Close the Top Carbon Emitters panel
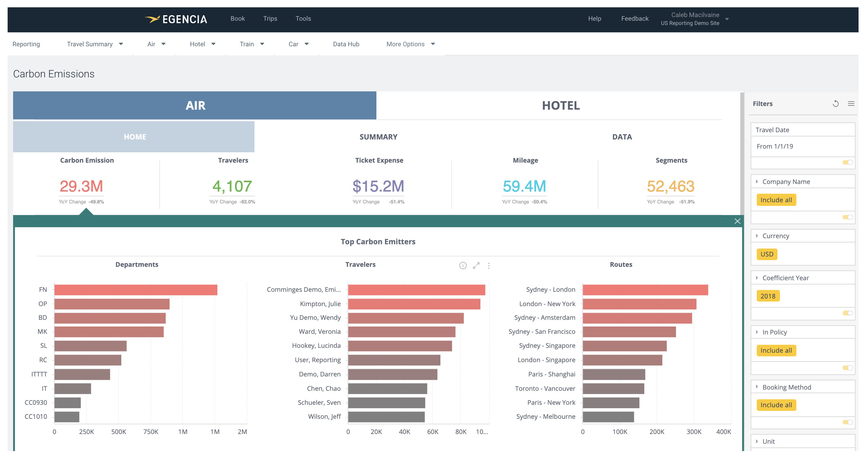The image size is (868, 459). (737, 221)
